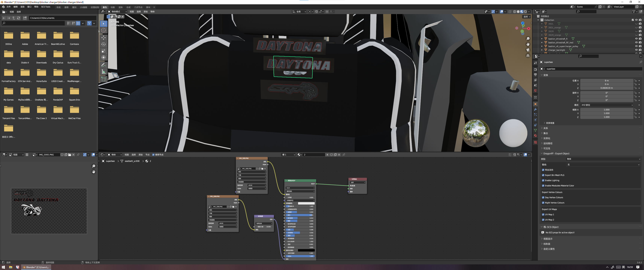
Task: Click the 选项 button in viewport
Action: (x=527, y=17)
